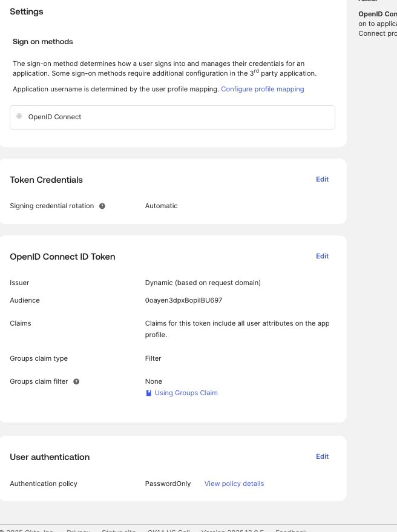Viewport: 397px width, 532px height.
Task: Click the PasswordOnly authentication policy value
Action: click(x=168, y=484)
